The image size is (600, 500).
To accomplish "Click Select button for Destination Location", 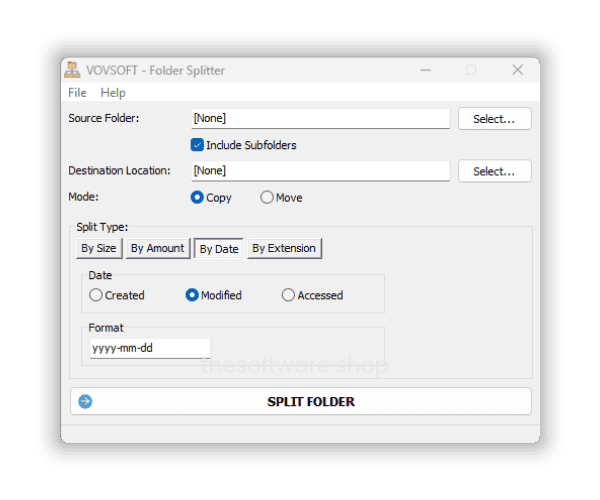I will pos(494,171).
